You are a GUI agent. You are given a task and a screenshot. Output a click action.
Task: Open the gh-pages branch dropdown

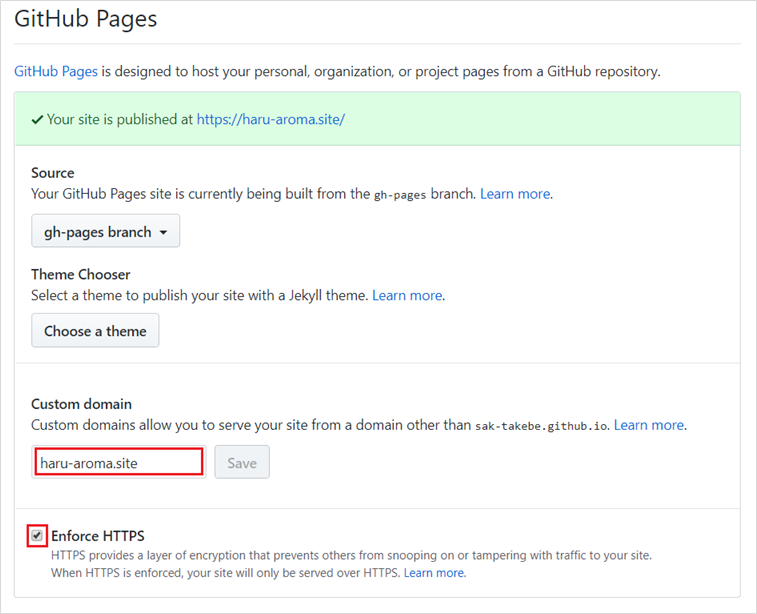coord(106,231)
